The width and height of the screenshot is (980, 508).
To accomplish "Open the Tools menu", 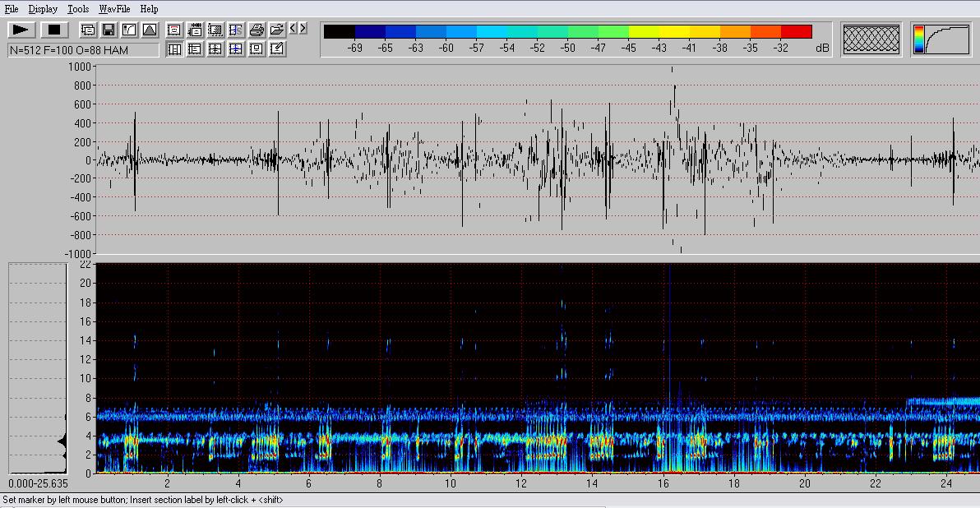I will click(78, 9).
